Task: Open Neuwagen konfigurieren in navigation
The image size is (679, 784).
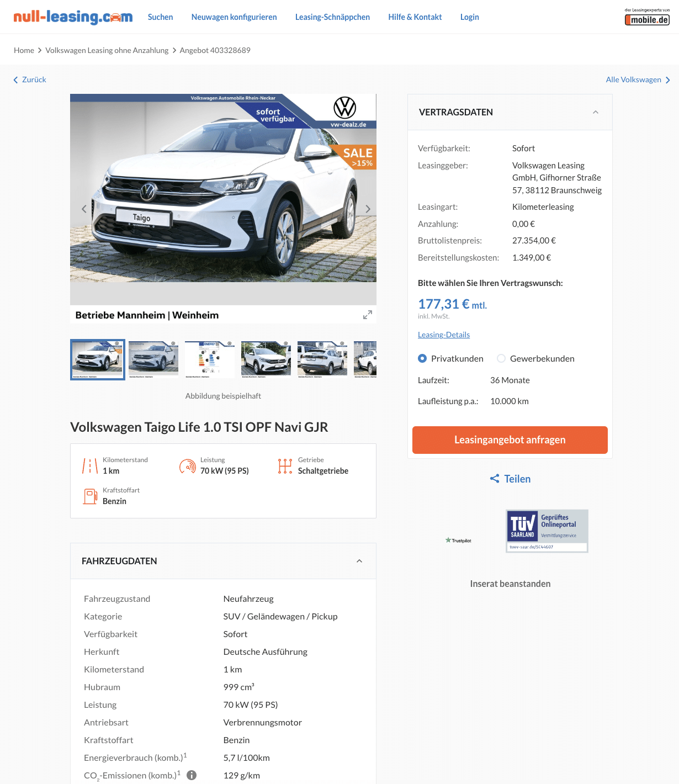Action: pos(234,17)
